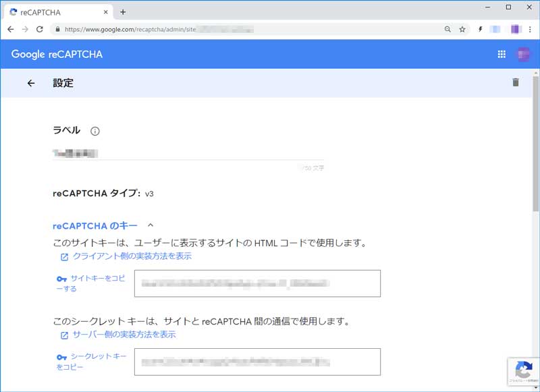Delete the site using the trash icon
The width and height of the screenshot is (540, 392).
coord(516,82)
